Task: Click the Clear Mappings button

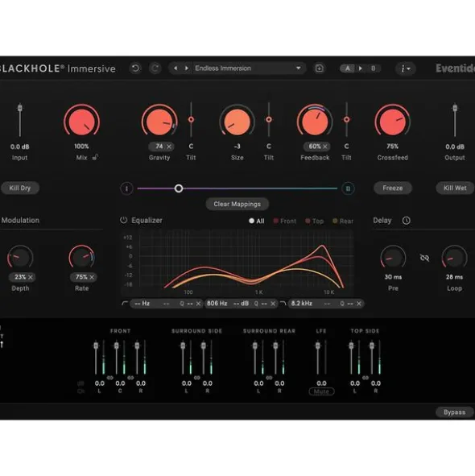Action: tap(237, 204)
